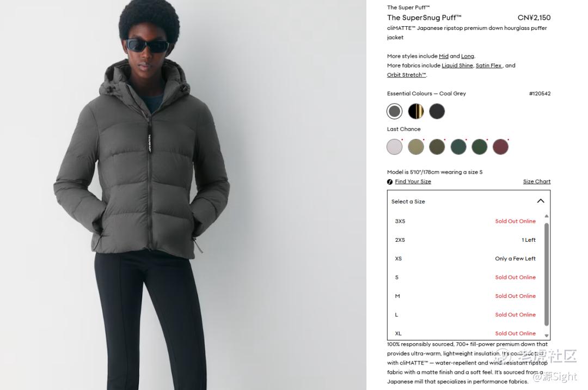The height and width of the screenshot is (390, 588).
Task: Open the Find Your Size link
Action: click(x=413, y=181)
